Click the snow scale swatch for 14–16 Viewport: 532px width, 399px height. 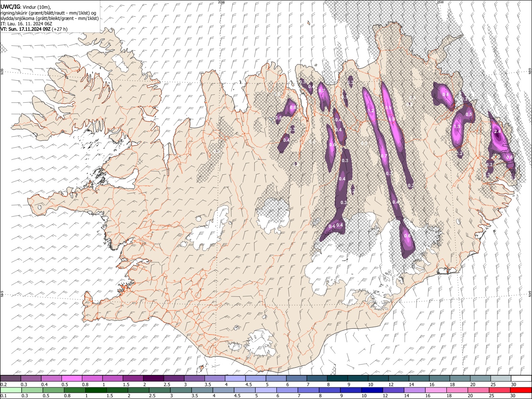point(419,378)
